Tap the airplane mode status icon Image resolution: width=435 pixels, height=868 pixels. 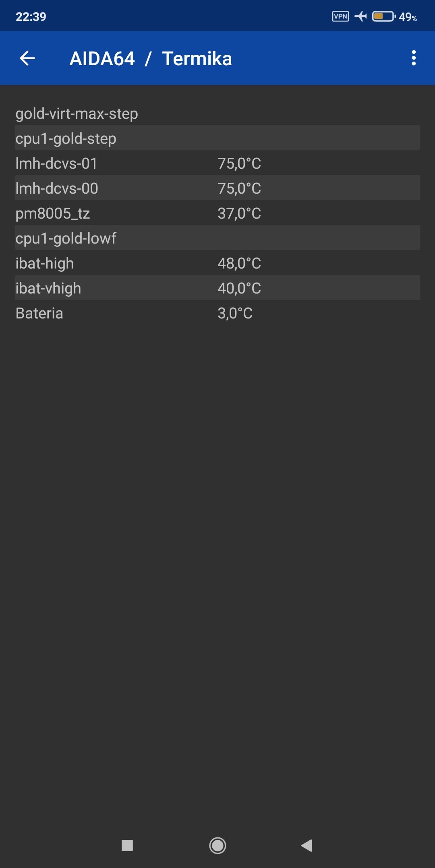point(360,17)
